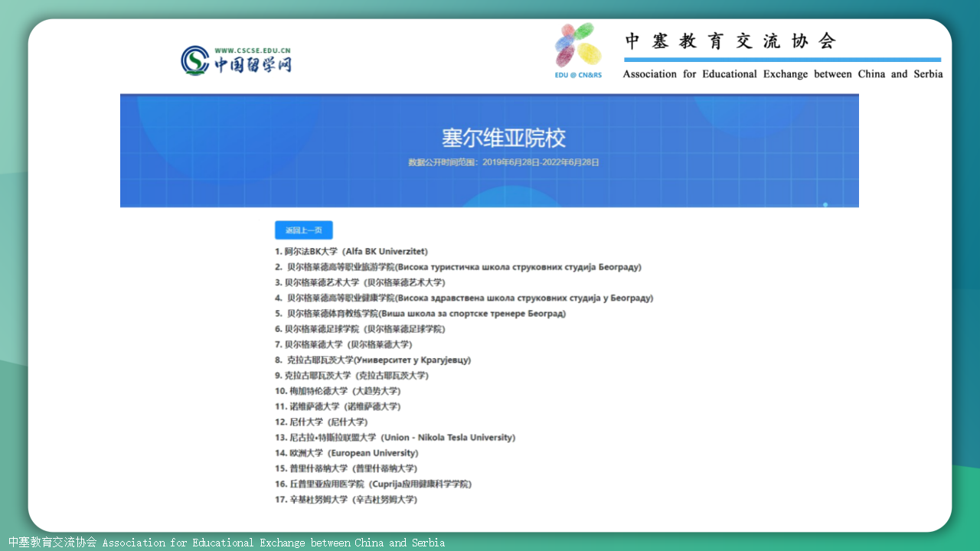The height and width of the screenshot is (551, 980).
Task: Select item 1 阿尔法BK大学 Alfa BK Univerzitet
Action: pos(351,251)
